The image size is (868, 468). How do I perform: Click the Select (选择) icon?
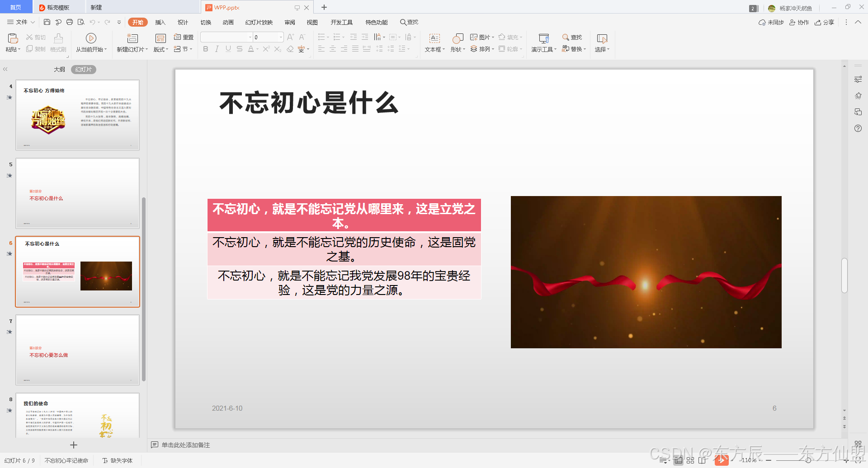[602, 38]
